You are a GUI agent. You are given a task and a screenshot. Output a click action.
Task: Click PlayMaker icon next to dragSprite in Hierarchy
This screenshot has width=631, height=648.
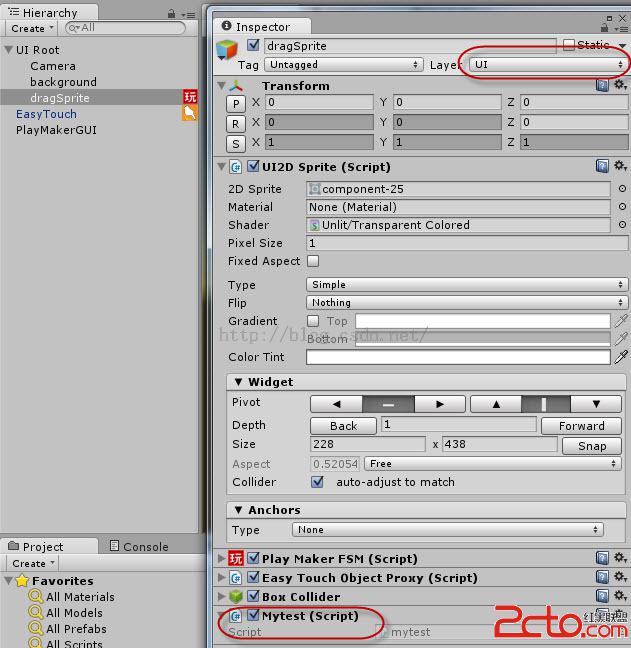pos(190,97)
